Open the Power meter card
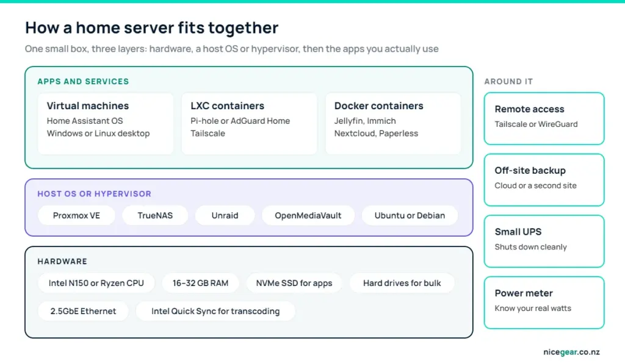 click(544, 302)
